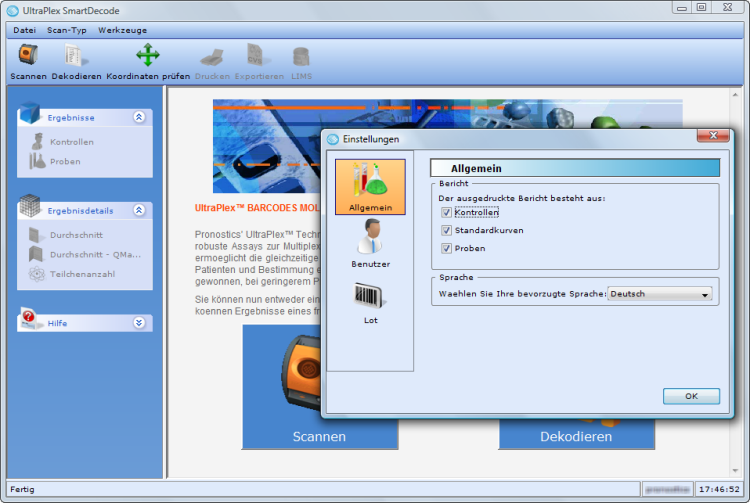Click the UltraPlex SmartDecode title bar icon
750x503 pixels.
pyautogui.click(x=12, y=11)
